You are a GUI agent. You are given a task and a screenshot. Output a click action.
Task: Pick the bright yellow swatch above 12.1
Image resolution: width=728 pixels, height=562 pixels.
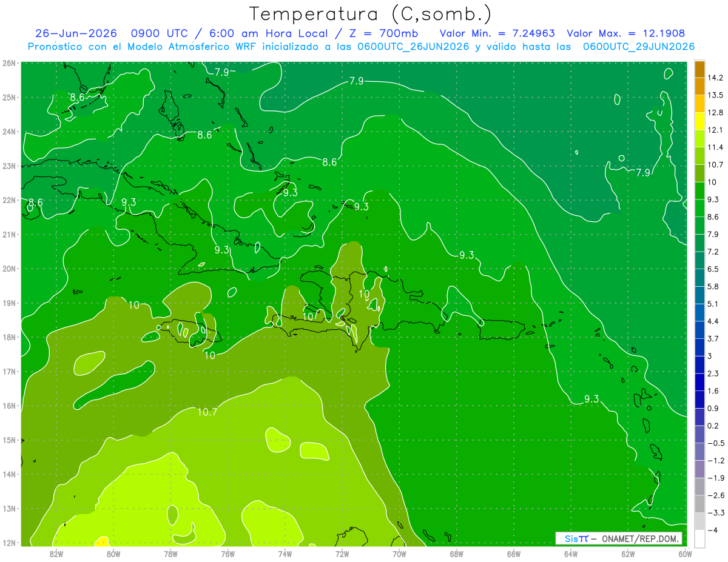click(x=699, y=121)
